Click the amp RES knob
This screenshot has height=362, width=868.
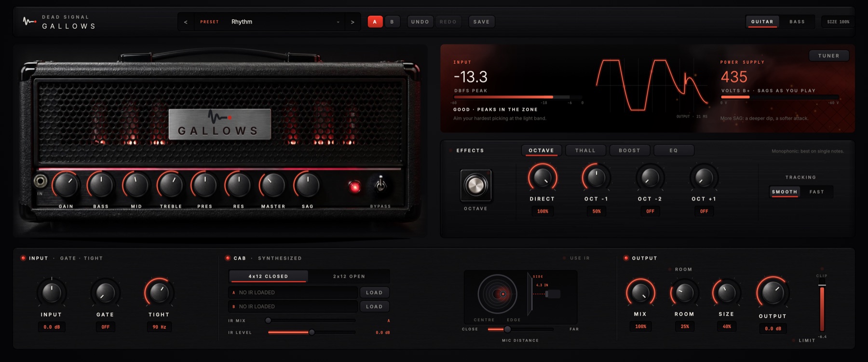[238, 185]
